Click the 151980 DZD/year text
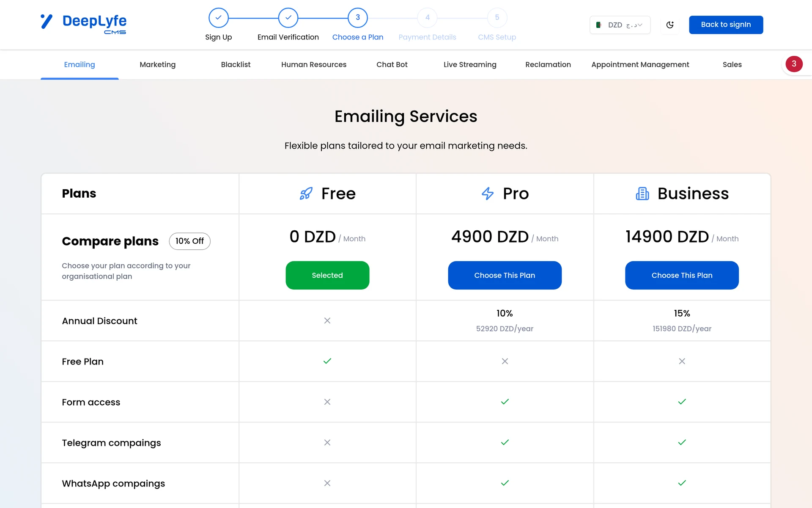This screenshot has width=812, height=508. (x=682, y=329)
